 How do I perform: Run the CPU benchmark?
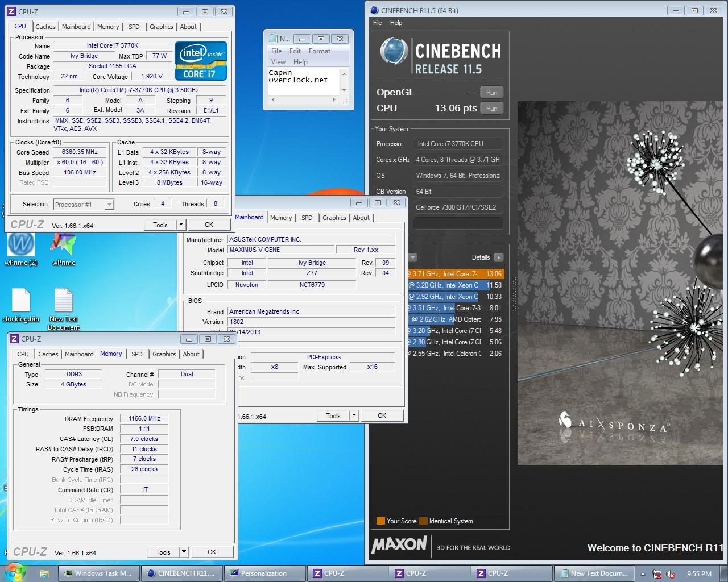pyautogui.click(x=492, y=109)
